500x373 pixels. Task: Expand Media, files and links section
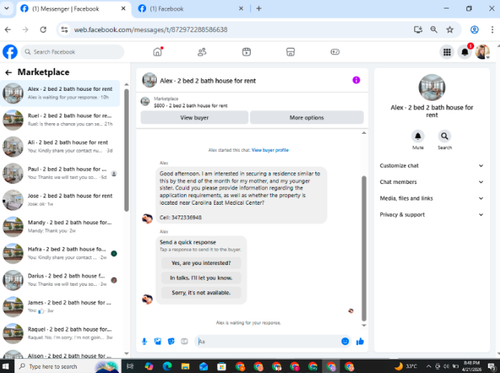point(432,198)
